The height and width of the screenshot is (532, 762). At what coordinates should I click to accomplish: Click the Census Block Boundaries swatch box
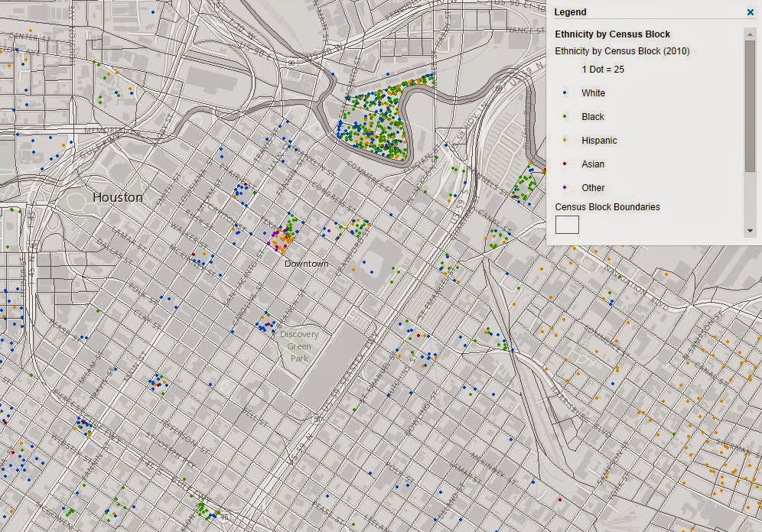(x=567, y=225)
